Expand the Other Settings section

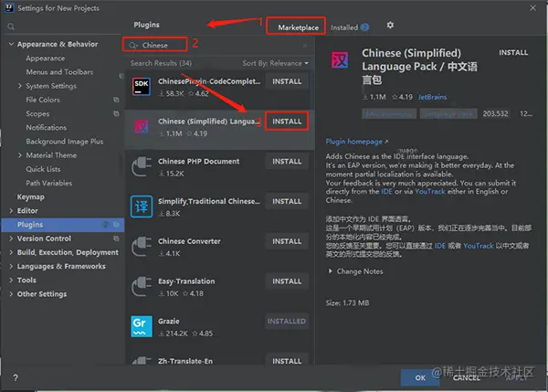[x=11, y=294]
